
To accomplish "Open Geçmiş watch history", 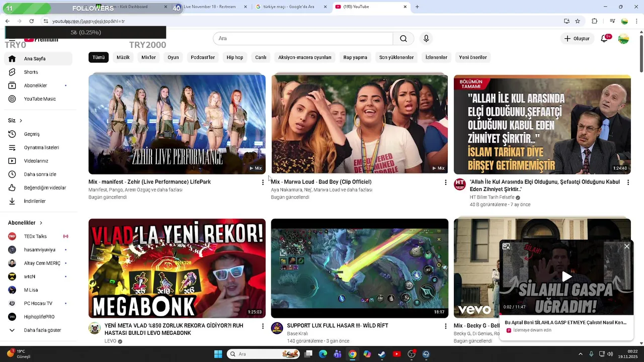I will (31, 134).
